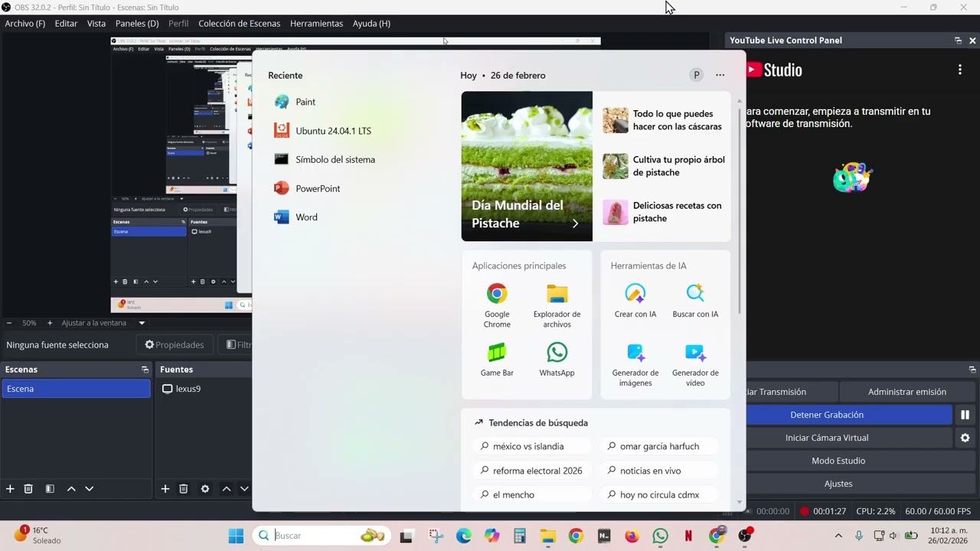
Task: Zoom in the preview with the plus icon
Action: (50, 323)
